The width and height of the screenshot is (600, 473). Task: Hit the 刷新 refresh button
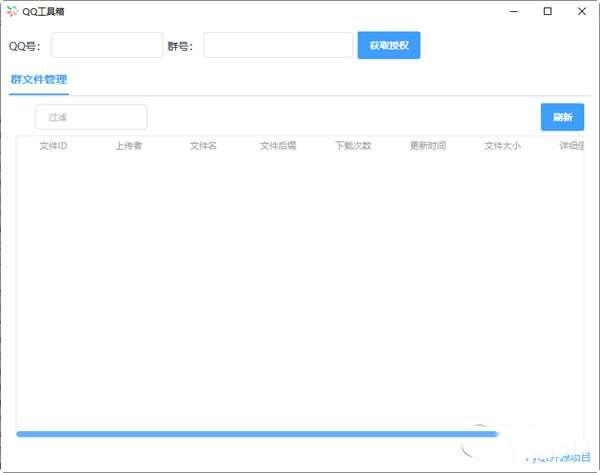click(562, 117)
